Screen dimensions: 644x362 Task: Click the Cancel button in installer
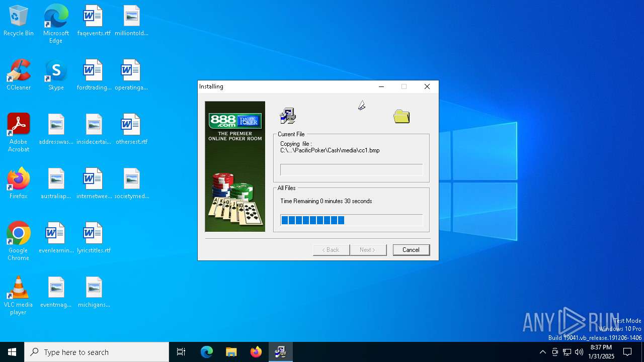tap(411, 250)
